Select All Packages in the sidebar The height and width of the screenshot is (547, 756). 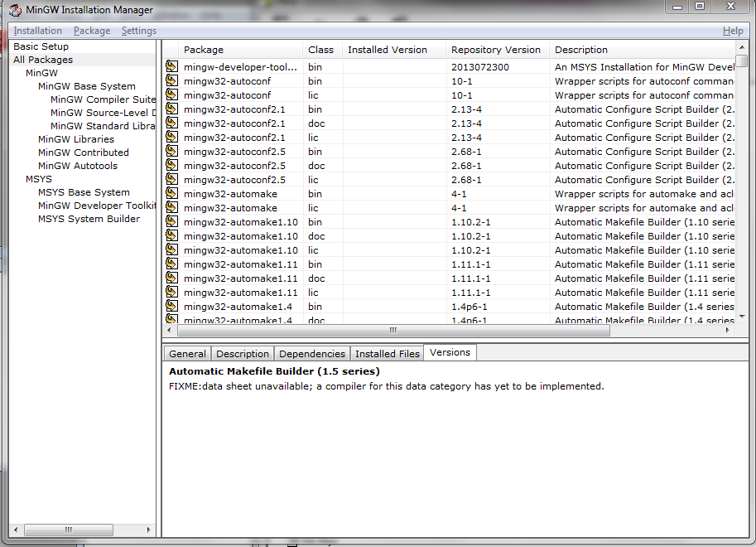pos(43,60)
